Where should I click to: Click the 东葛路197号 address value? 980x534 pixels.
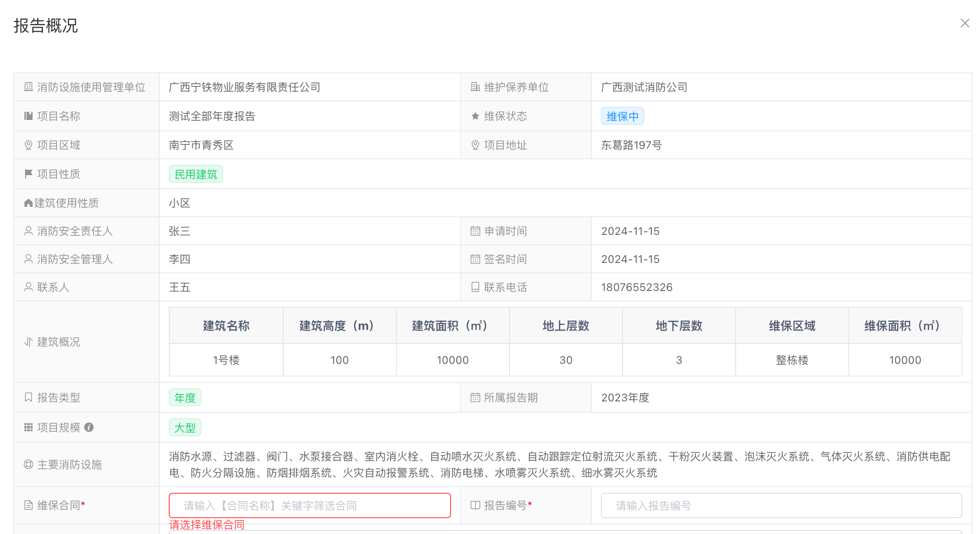[x=632, y=145]
